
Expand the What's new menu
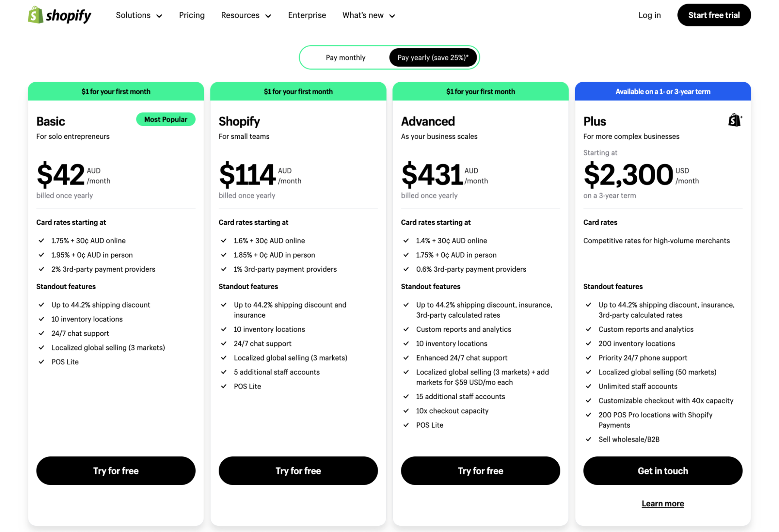pyautogui.click(x=368, y=15)
